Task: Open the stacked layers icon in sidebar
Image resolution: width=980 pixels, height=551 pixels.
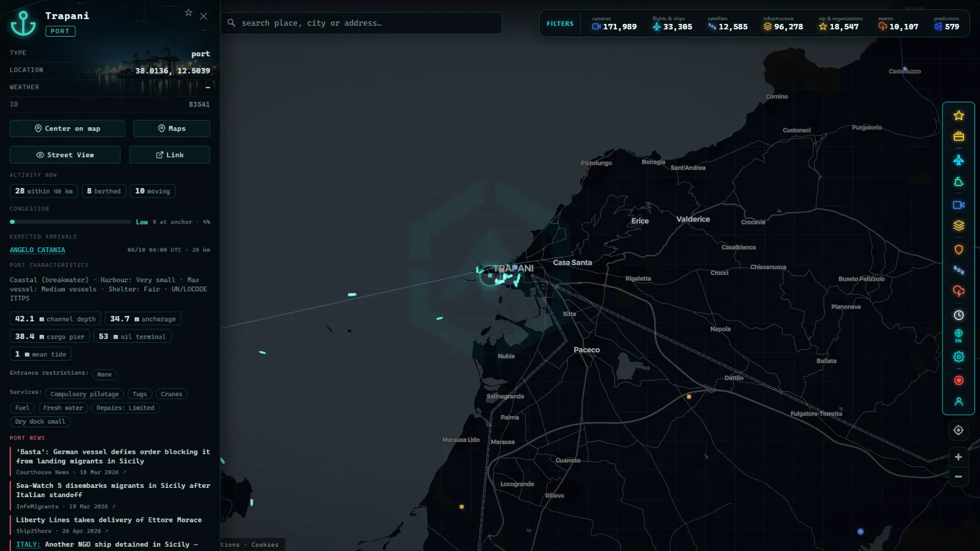Action: [959, 226]
